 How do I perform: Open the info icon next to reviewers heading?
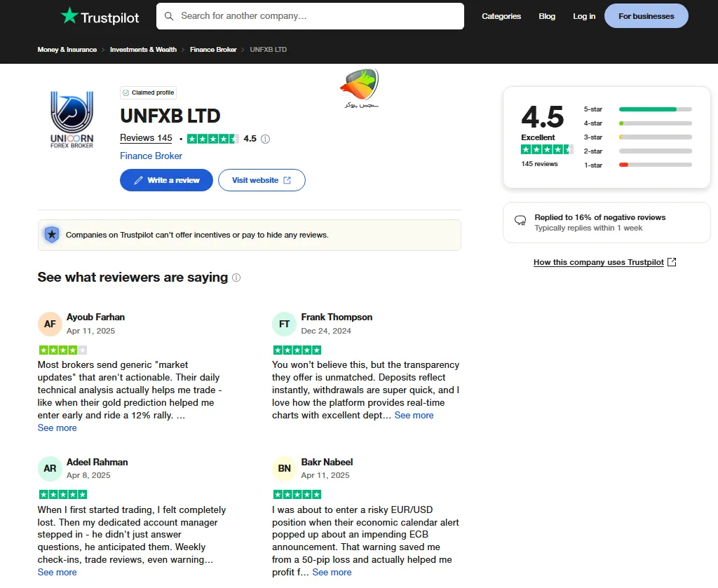(x=236, y=278)
